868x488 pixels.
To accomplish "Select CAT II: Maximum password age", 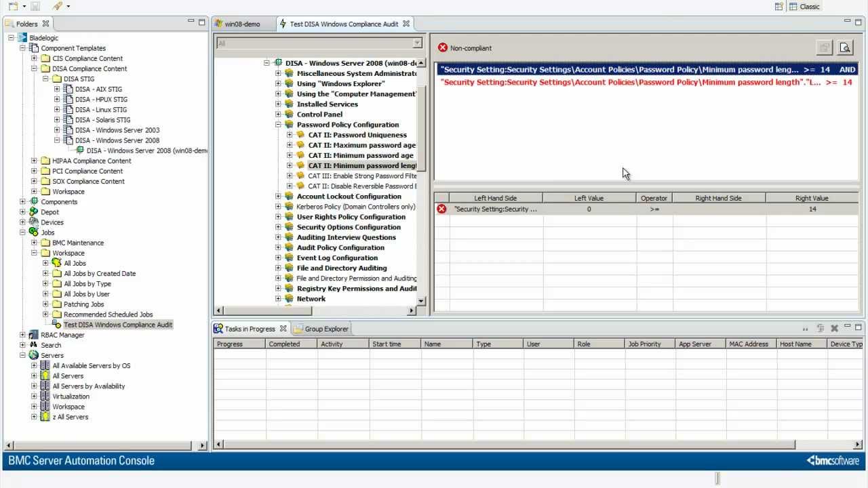I will (x=361, y=145).
